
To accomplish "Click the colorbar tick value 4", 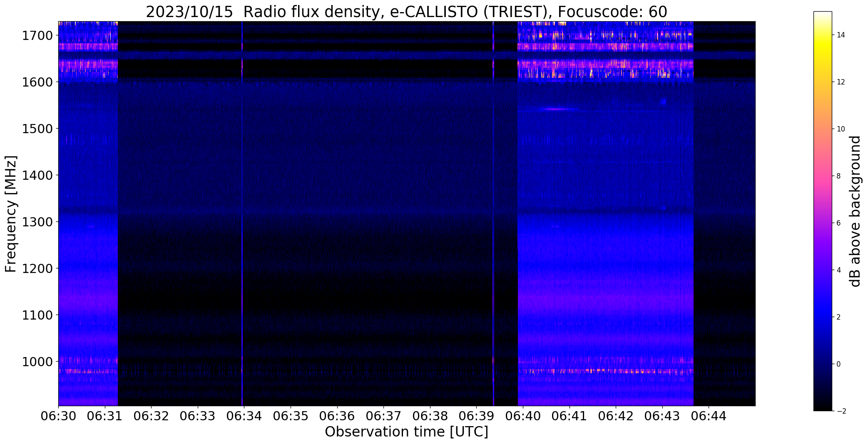I will pos(839,270).
